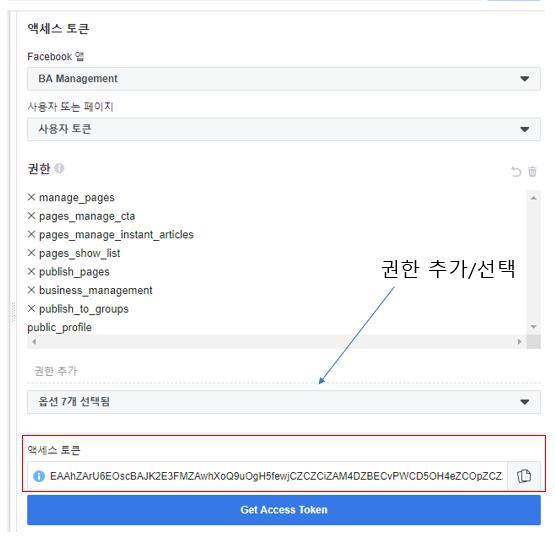Remove the publish_to_groups permission

point(32,309)
